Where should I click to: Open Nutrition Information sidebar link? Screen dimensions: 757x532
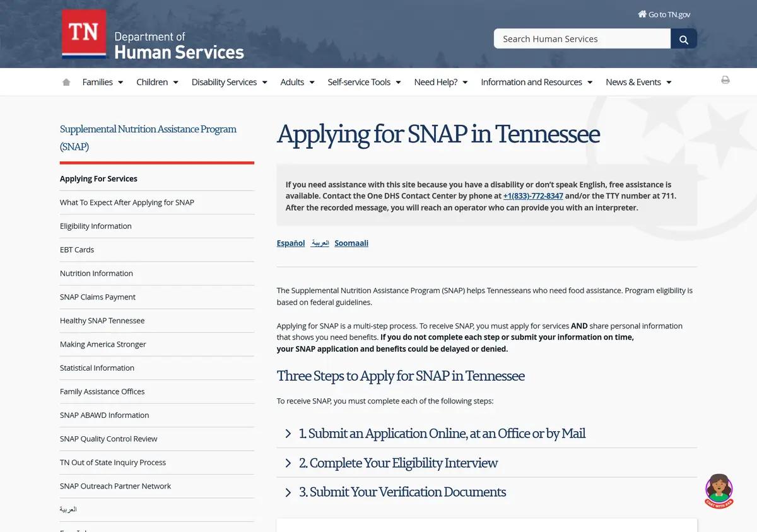coord(97,274)
